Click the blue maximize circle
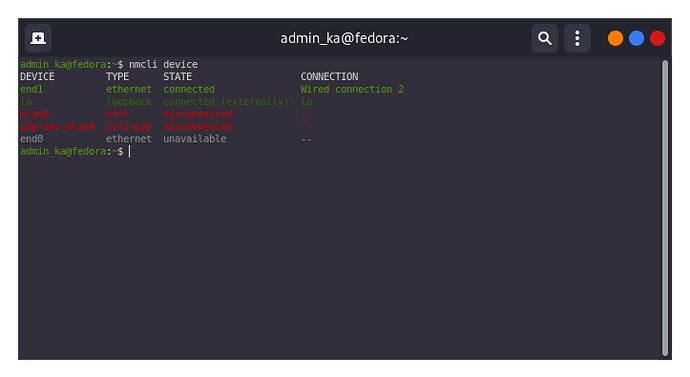690x377 pixels. (x=636, y=38)
